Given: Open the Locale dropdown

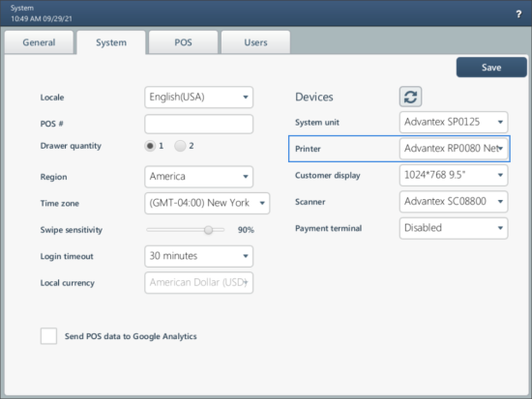Looking at the screenshot, I should click(199, 98).
